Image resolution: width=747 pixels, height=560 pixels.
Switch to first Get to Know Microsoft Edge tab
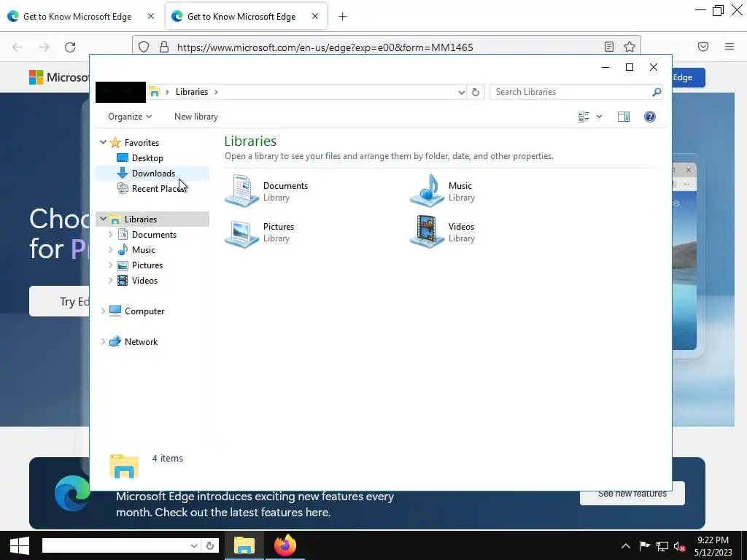(x=77, y=17)
